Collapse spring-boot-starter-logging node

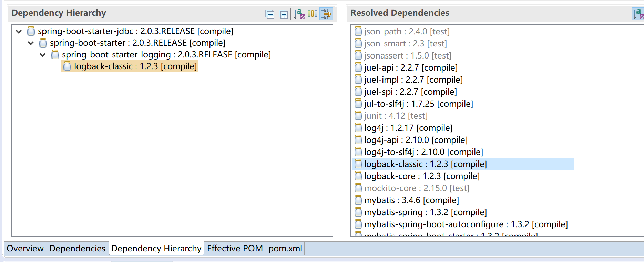click(43, 55)
